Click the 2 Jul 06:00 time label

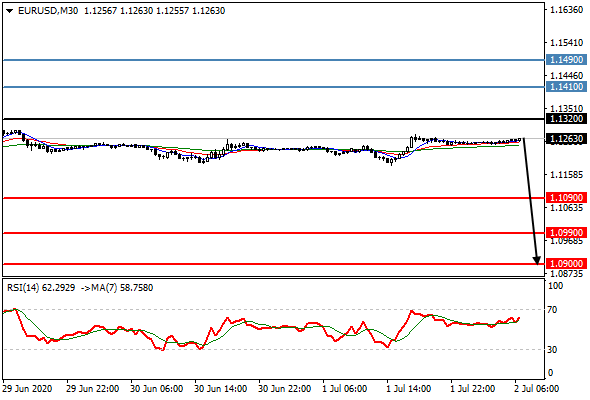(x=537, y=388)
